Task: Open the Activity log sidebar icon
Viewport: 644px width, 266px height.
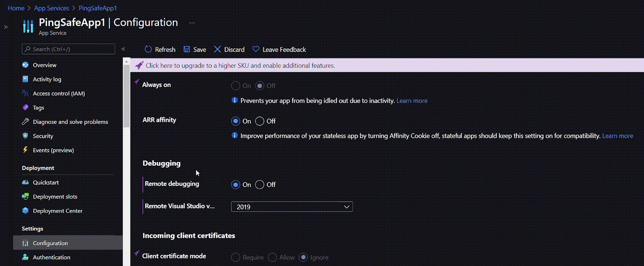Action: 25,79
